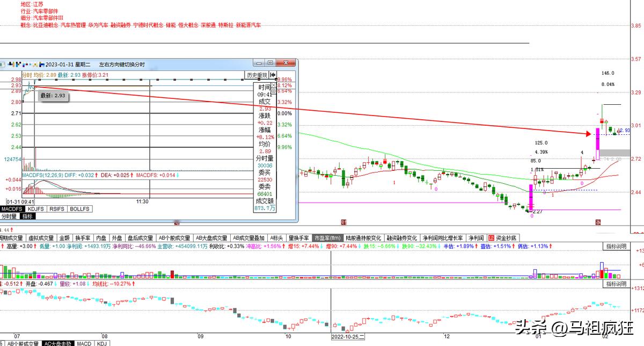
Task: Close the intraday info panel with X
Action: point(274,85)
